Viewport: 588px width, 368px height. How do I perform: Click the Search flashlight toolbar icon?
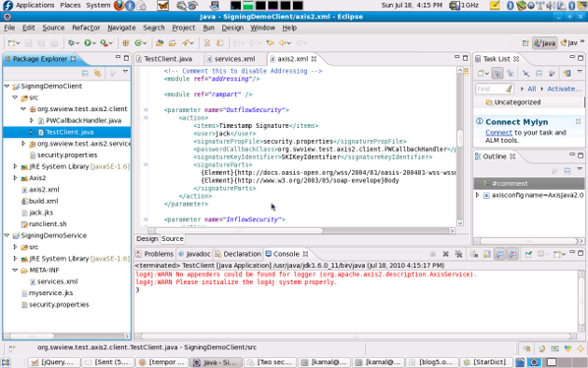click(185, 43)
